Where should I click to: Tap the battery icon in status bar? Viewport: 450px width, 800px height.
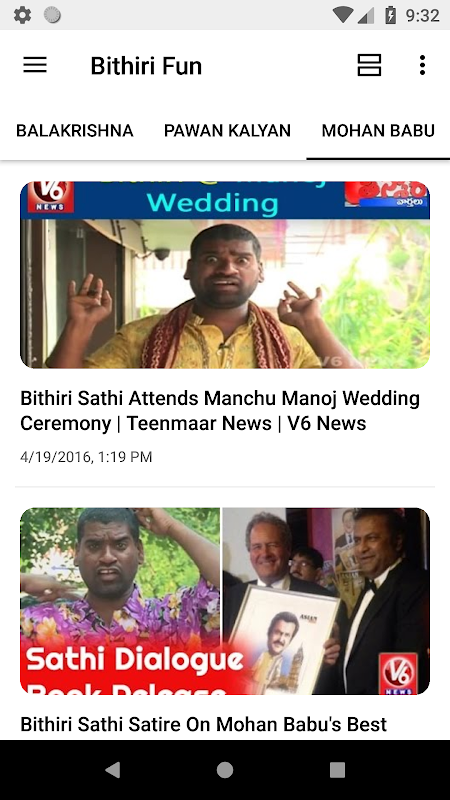(390, 15)
